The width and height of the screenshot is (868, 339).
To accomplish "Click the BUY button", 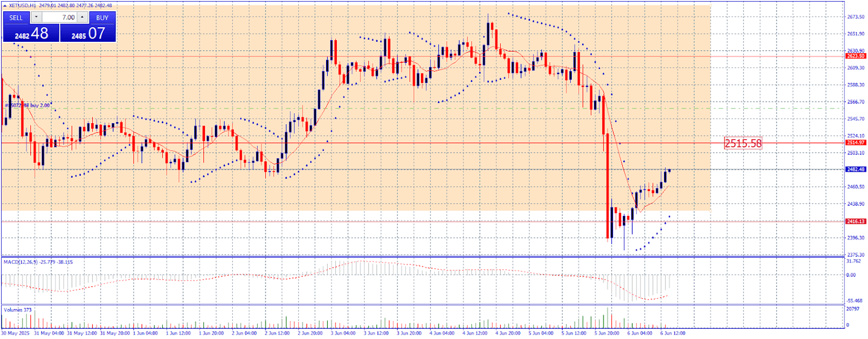I will (102, 18).
